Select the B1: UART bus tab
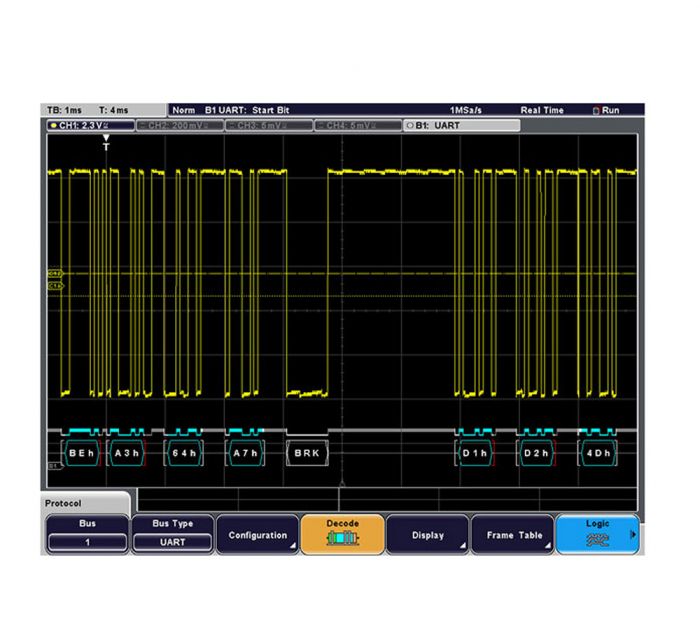The image size is (700, 640). [x=460, y=125]
